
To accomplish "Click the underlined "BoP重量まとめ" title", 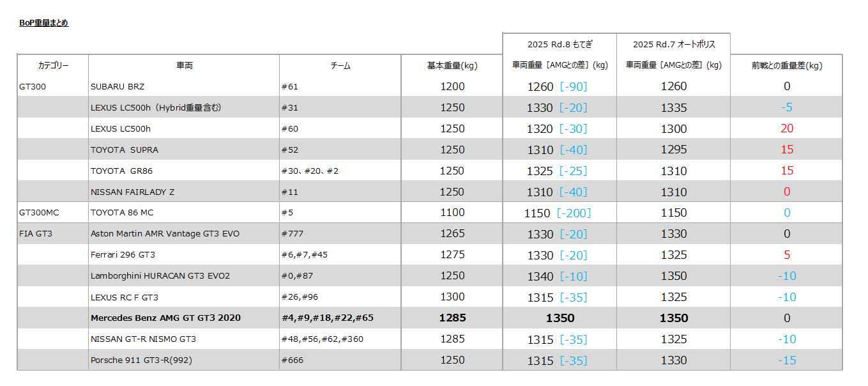I will (x=43, y=23).
